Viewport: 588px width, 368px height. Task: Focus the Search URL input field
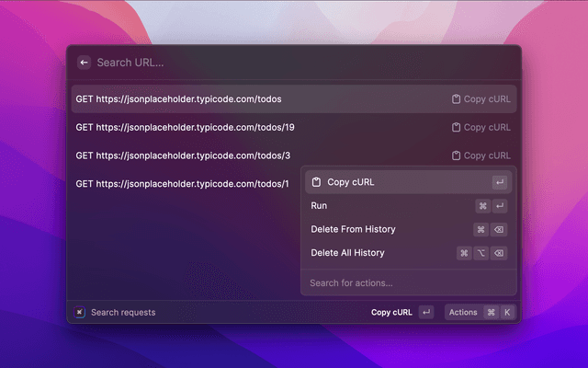[276, 63]
